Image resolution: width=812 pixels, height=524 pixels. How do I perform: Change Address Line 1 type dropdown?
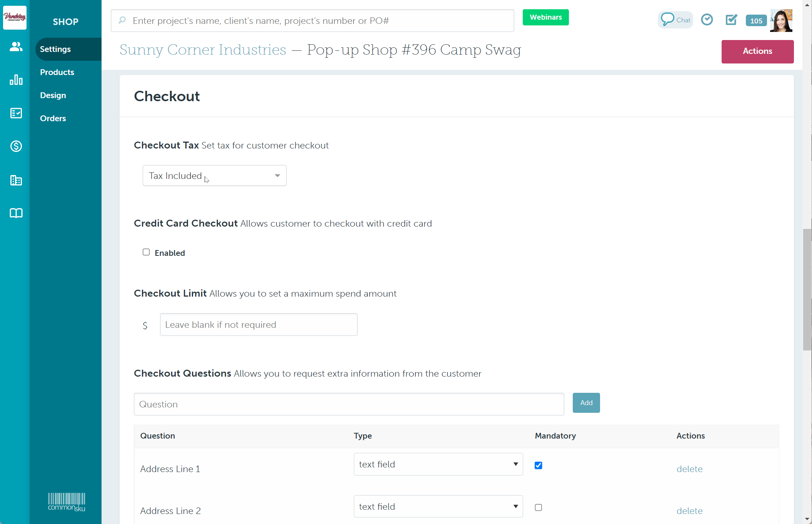click(x=438, y=464)
